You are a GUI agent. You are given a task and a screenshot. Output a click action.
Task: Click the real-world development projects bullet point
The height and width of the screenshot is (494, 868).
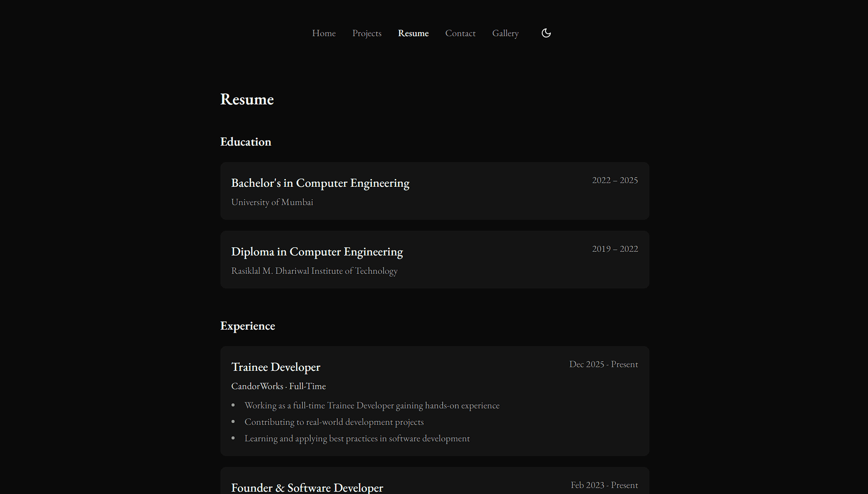334,422
